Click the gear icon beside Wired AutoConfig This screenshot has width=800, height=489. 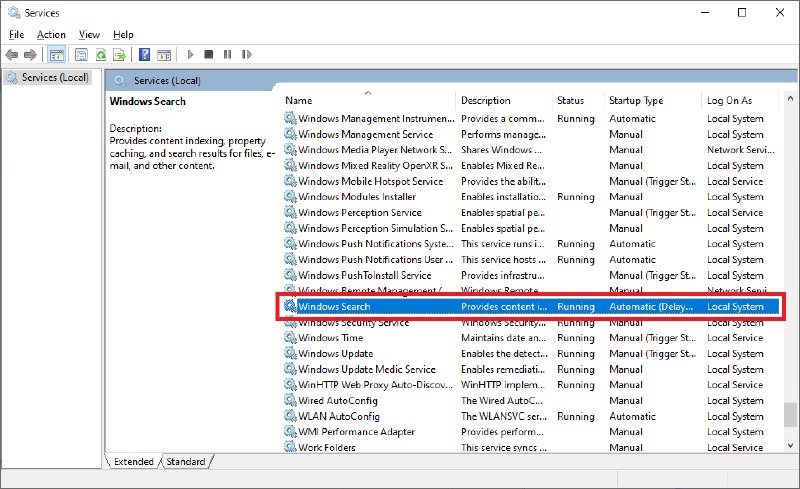[290, 400]
